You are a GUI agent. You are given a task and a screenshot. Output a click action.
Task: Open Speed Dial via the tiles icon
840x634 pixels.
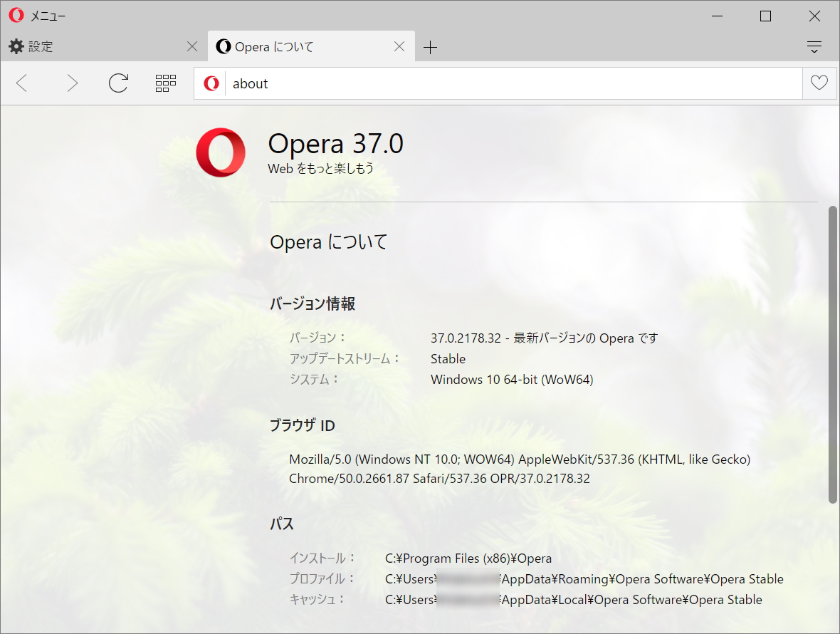pos(165,83)
